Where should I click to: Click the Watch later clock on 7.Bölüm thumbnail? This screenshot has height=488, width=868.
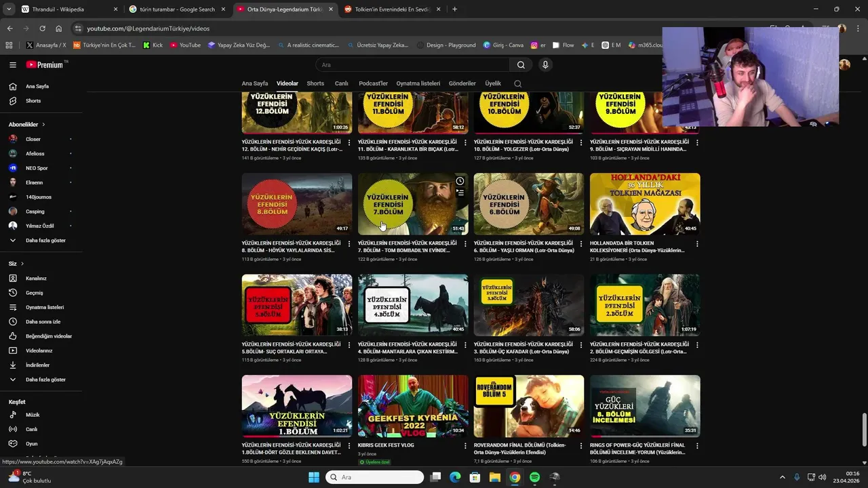coord(460,181)
